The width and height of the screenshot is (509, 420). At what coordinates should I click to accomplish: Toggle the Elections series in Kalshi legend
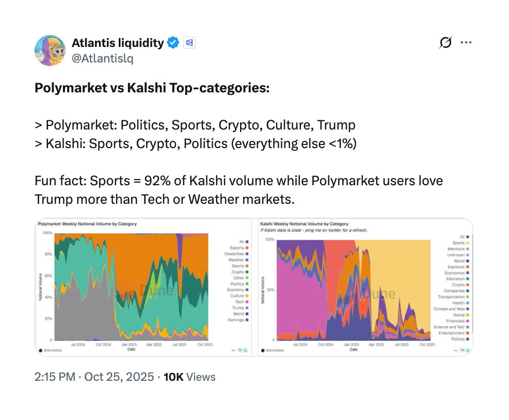(x=456, y=267)
